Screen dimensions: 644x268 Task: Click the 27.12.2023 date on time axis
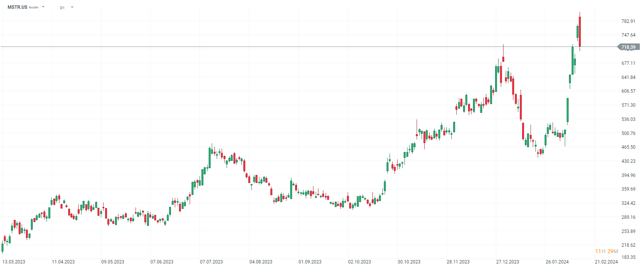pos(508,262)
